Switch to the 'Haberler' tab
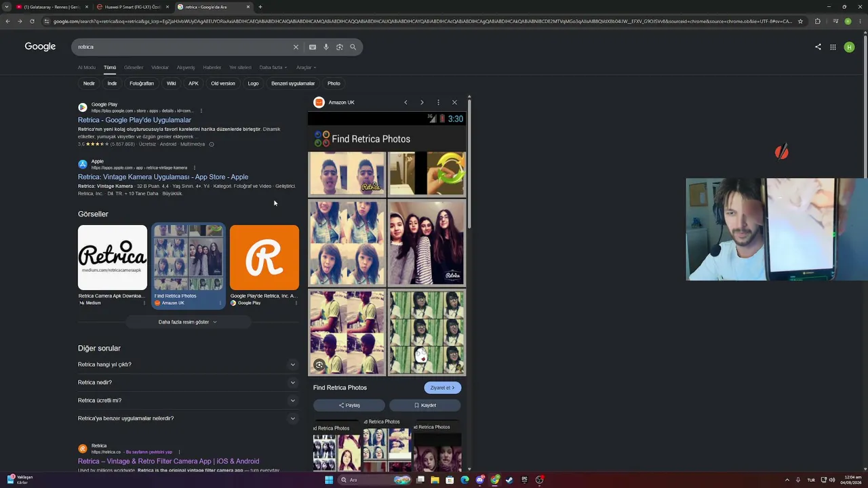 (x=212, y=67)
